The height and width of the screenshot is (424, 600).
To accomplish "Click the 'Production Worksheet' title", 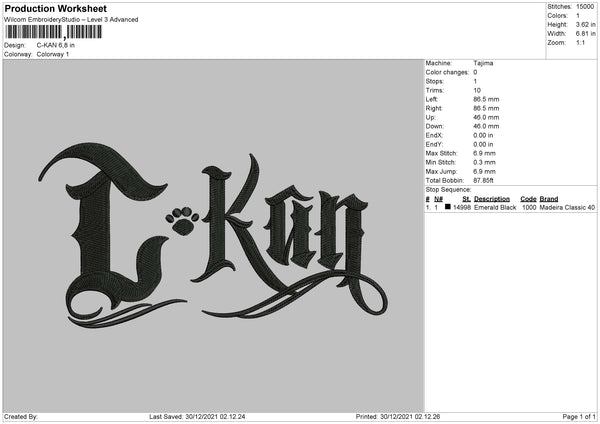I will (55, 8).
